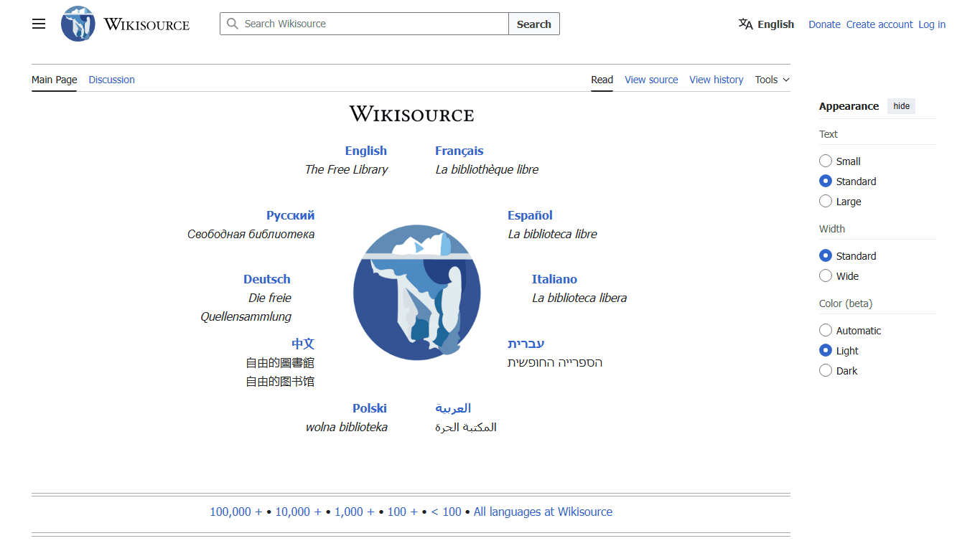980x551 pixels.
Task: Select Standard width option
Action: click(x=826, y=255)
